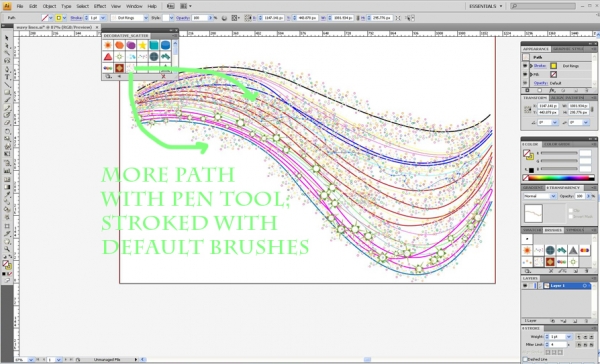Click the Adobe Illustrator Ai logo
The image size is (600, 364).
(7, 6)
